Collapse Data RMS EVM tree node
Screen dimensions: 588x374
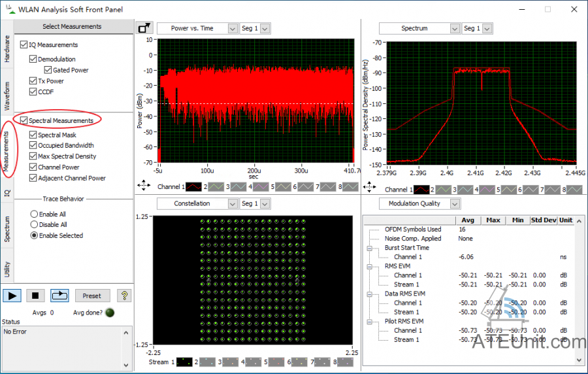coord(369,294)
